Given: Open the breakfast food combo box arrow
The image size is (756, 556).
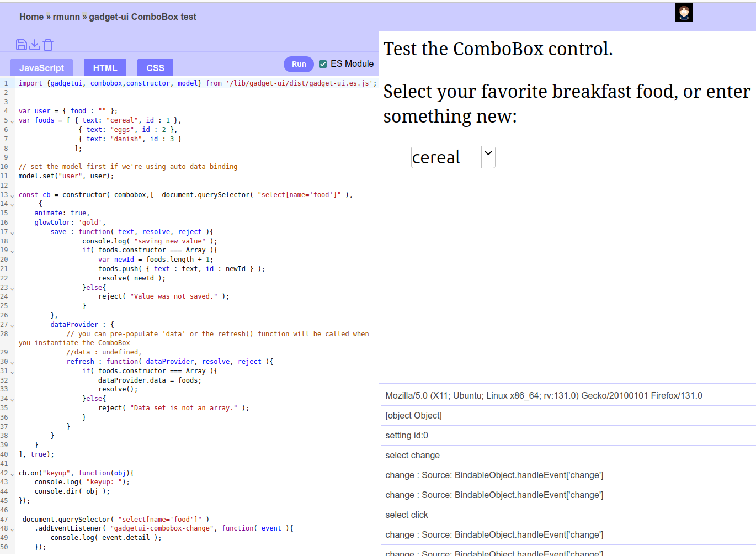Looking at the screenshot, I should coord(488,157).
